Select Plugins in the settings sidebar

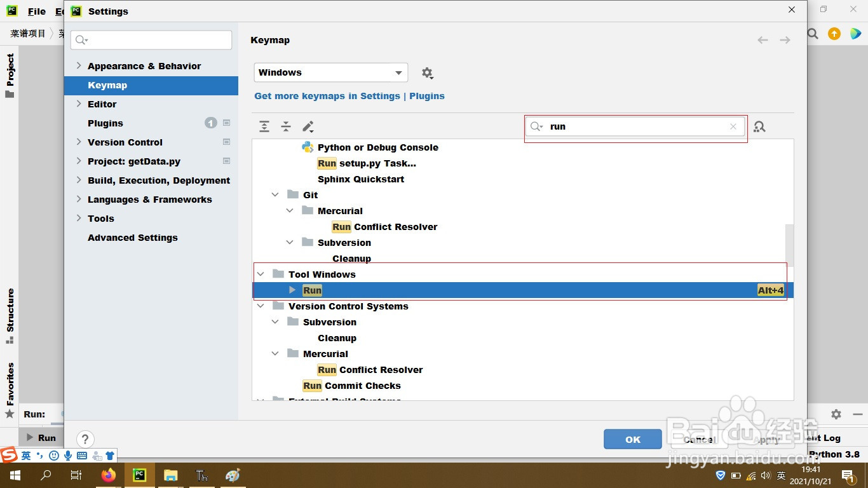click(105, 123)
